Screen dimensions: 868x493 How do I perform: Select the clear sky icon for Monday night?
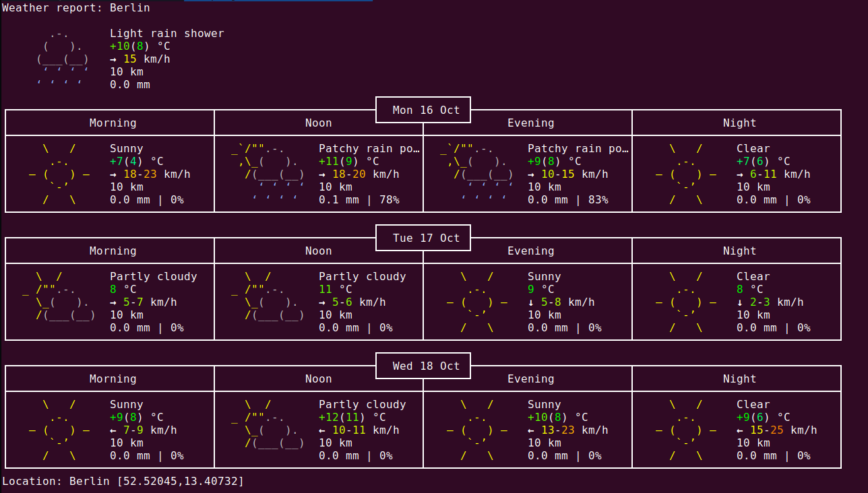click(685, 174)
